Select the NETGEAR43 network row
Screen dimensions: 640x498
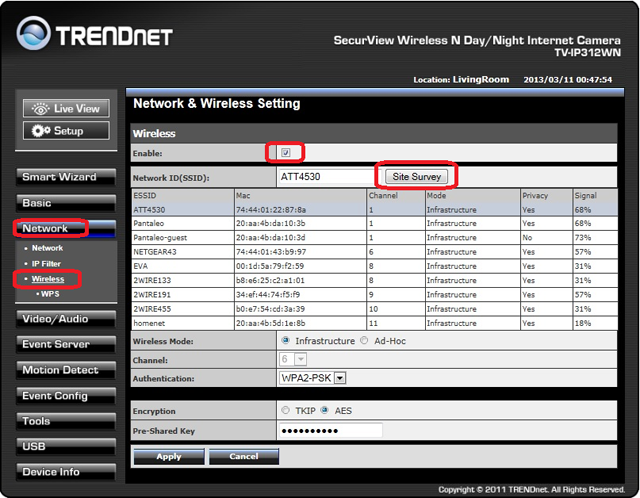[x=380, y=253]
